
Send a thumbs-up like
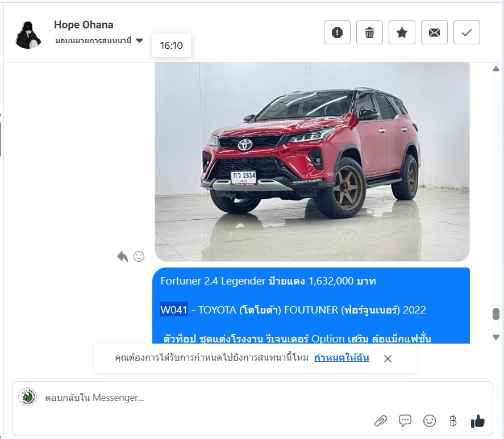[478, 421]
